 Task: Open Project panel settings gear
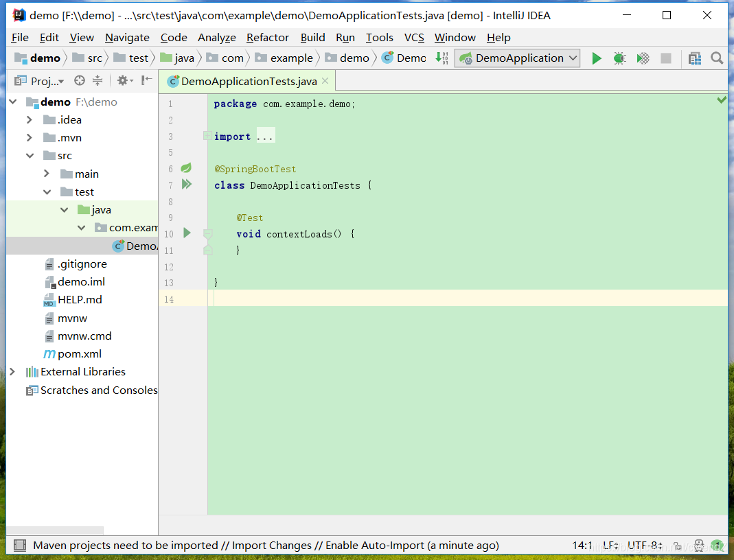pyautogui.click(x=124, y=80)
